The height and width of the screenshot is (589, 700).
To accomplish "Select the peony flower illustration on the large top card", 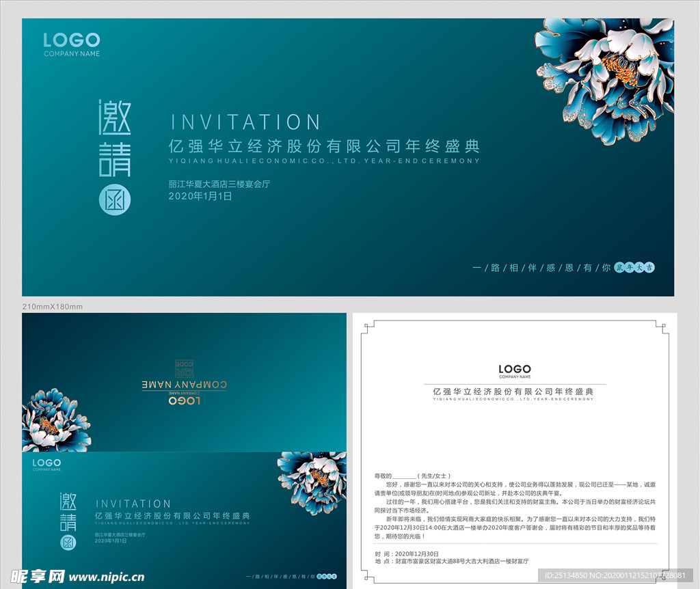I will (605, 81).
